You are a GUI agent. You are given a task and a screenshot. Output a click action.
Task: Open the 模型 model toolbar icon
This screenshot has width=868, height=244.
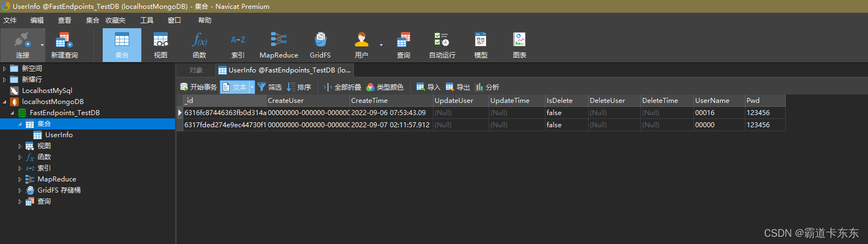(x=481, y=45)
